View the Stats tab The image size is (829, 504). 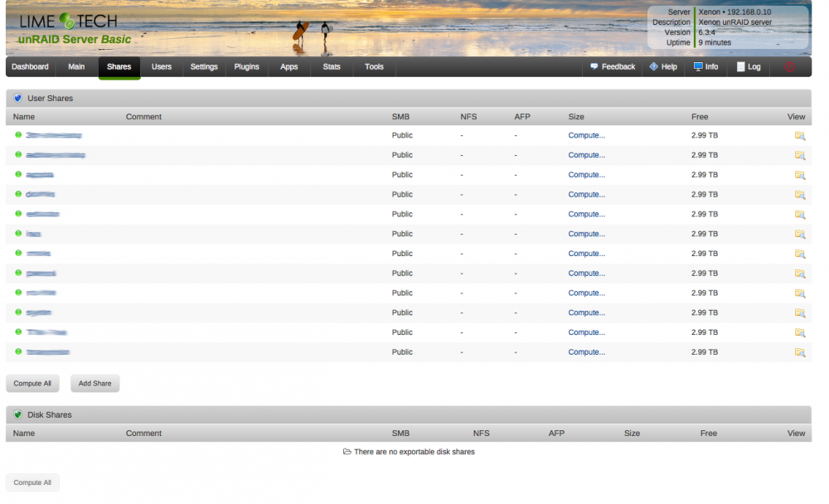pos(332,66)
